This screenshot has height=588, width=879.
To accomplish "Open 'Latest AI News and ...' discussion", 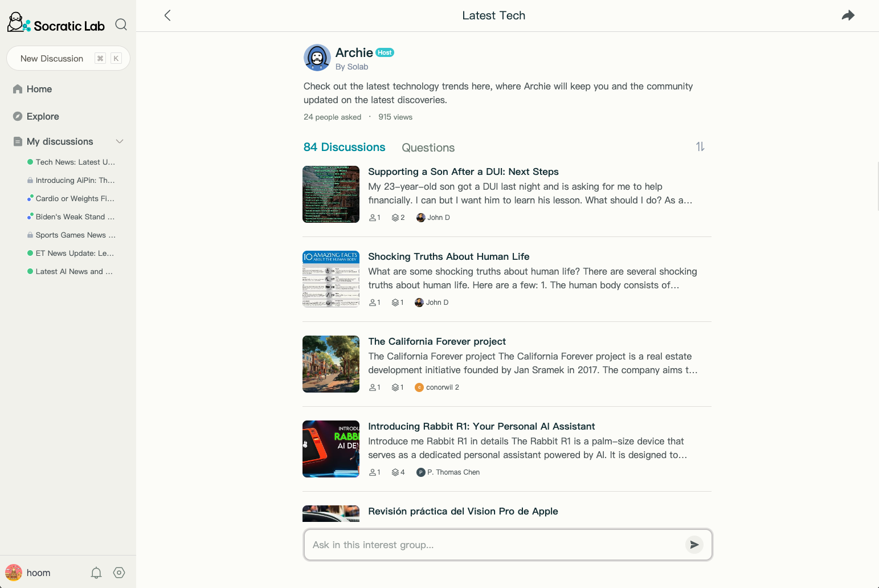I will [71, 271].
